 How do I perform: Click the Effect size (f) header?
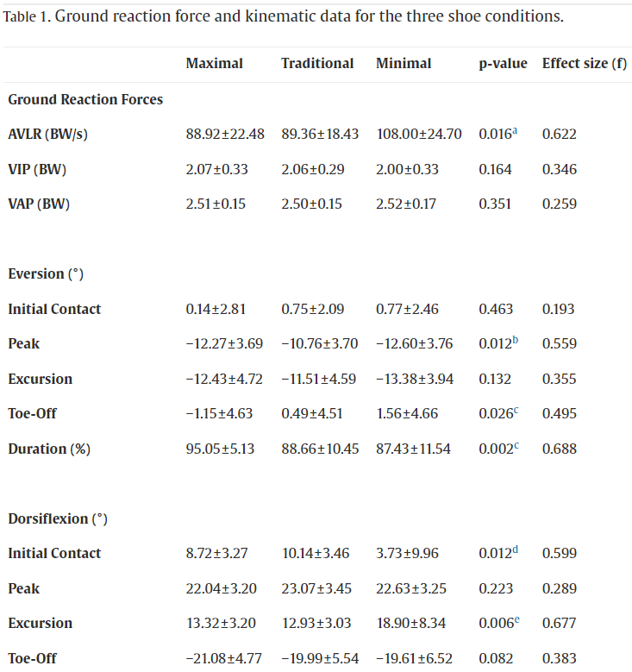(584, 63)
